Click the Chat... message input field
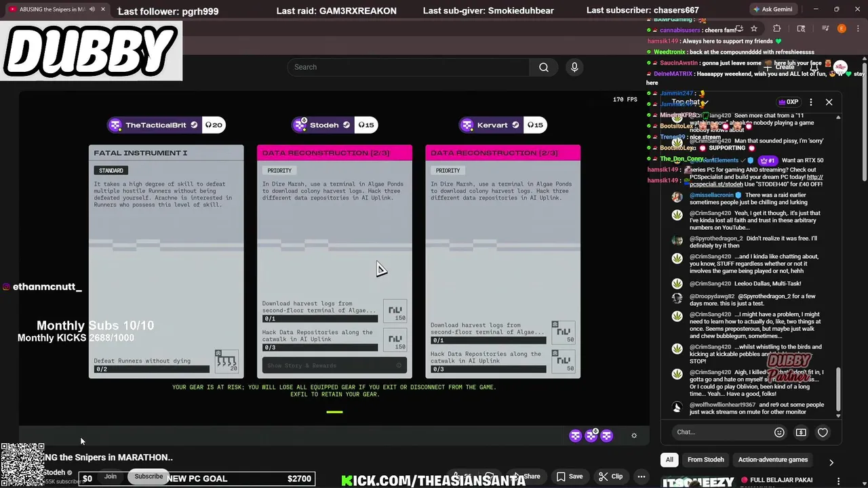 [x=719, y=432]
